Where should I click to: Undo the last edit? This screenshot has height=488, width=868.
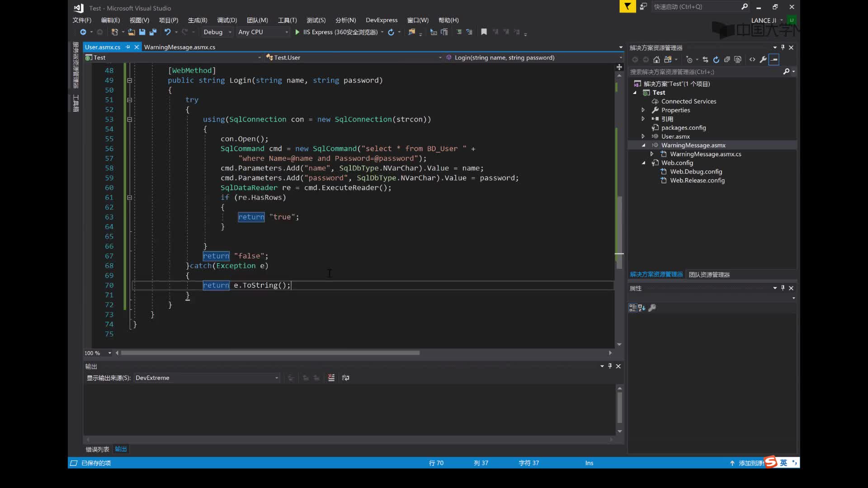[x=167, y=32]
